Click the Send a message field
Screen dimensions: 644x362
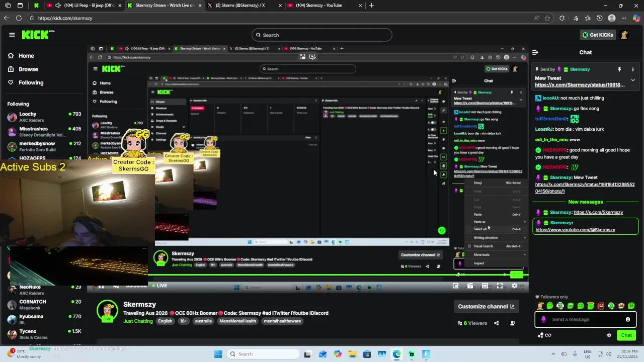(x=586, y=319)
